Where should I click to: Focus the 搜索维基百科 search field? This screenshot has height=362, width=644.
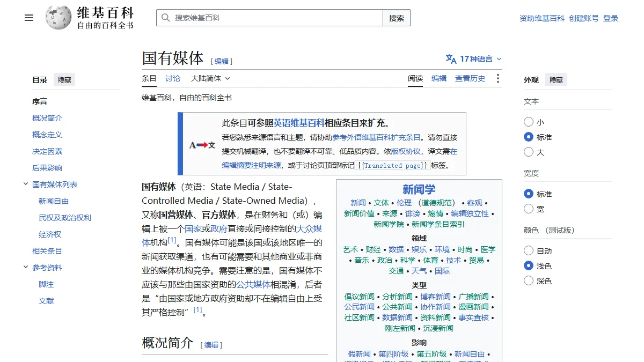[269, 18]
